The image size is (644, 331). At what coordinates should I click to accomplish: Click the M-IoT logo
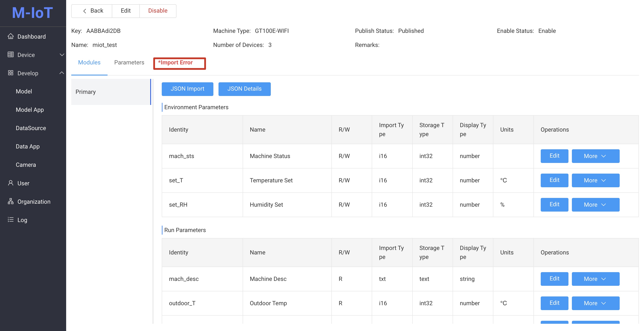click(32, 13)
